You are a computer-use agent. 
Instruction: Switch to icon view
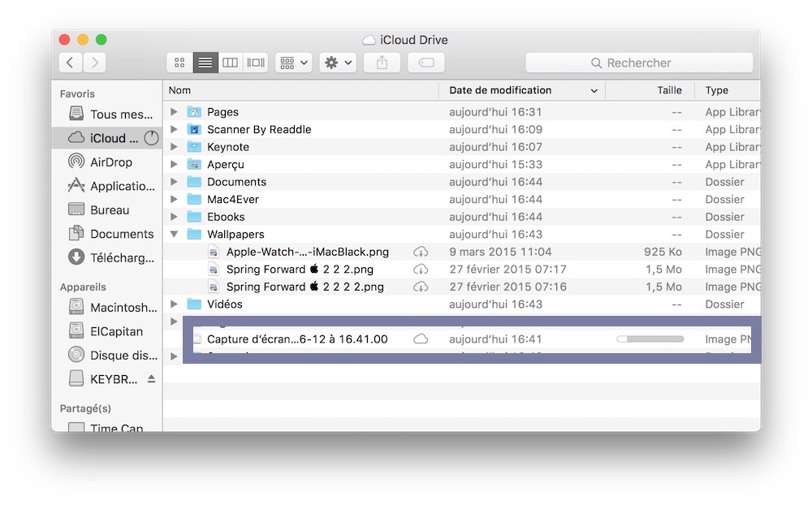click(179, 63)
